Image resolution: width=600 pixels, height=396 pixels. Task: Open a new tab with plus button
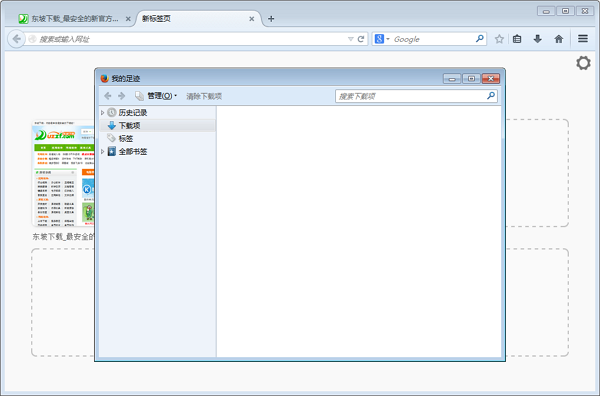[271, 18]
